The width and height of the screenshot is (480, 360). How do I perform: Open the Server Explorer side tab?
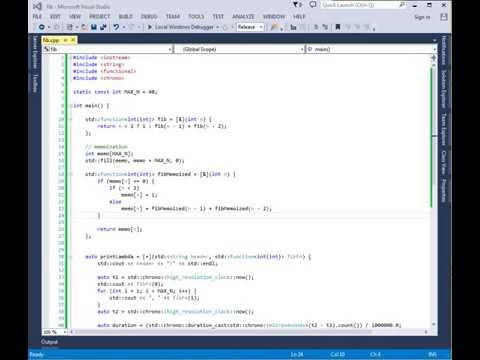pos(35,52)
